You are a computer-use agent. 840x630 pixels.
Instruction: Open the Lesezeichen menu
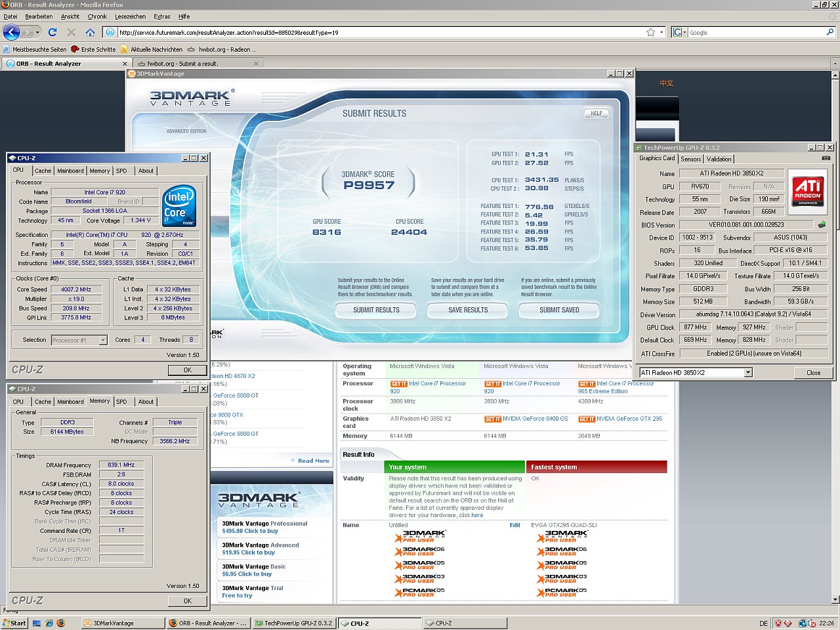point(130,16)
